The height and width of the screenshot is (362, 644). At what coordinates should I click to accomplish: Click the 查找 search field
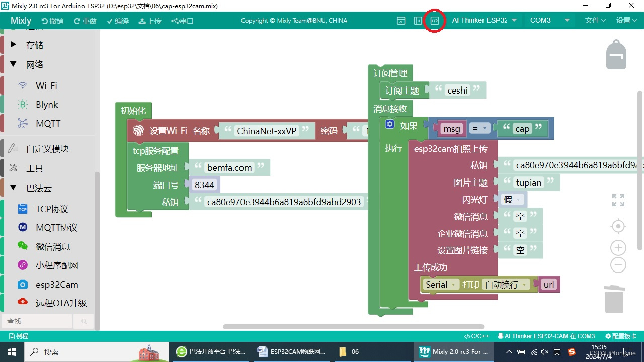tap(37, 321)
